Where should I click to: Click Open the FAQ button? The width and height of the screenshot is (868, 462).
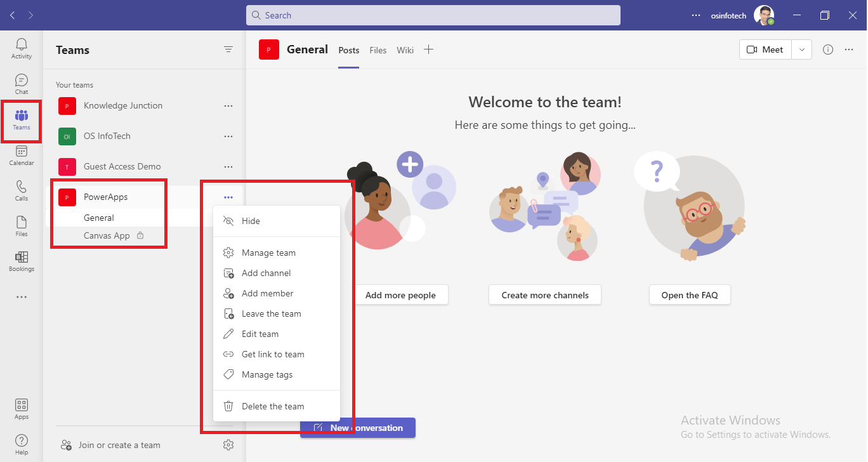tap(690, 295)
